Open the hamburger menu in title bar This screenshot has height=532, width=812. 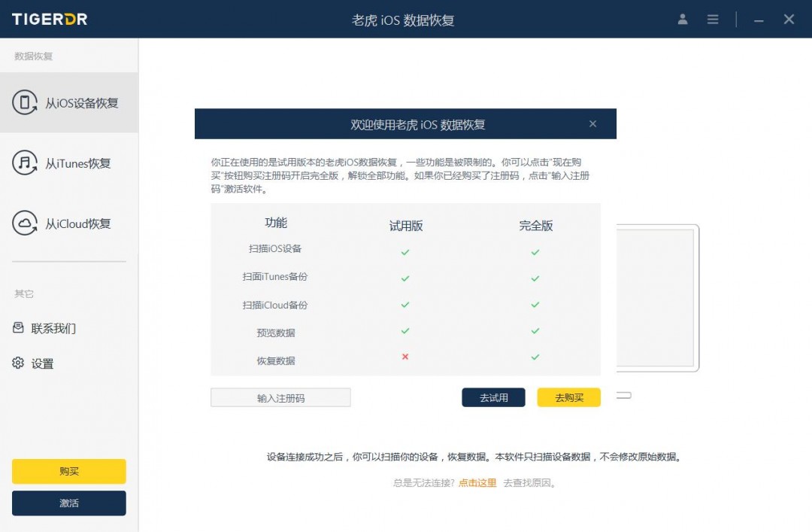click(x=713, y=20)
